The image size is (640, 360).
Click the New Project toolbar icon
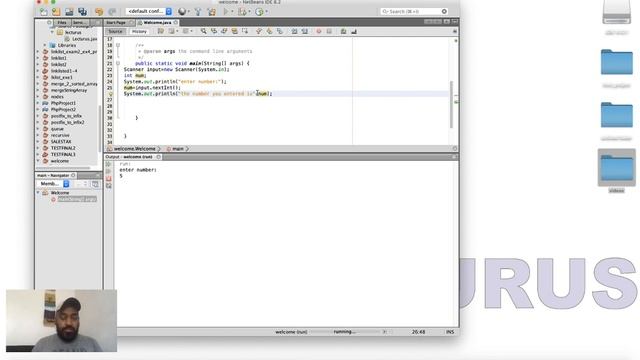pos(56,11)
